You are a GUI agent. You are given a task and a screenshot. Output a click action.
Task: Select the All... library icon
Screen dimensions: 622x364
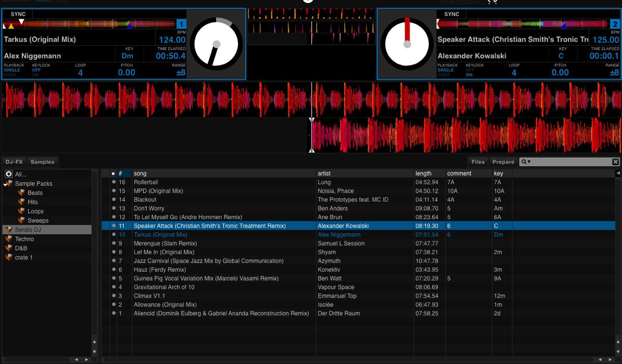click(8, 174)
